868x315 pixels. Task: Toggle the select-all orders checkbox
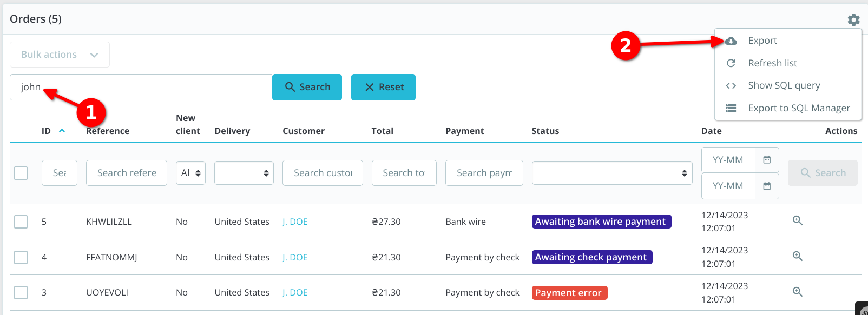21,173
